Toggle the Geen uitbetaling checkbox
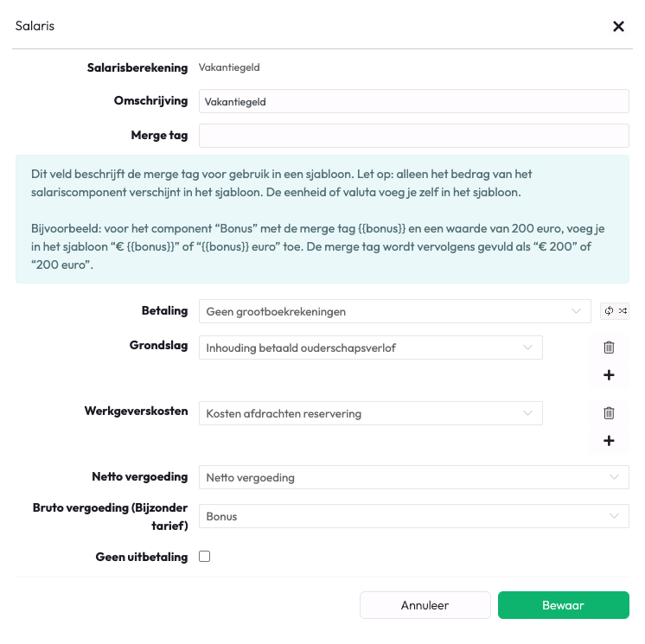645x644 pixels. tap(205, 557)
